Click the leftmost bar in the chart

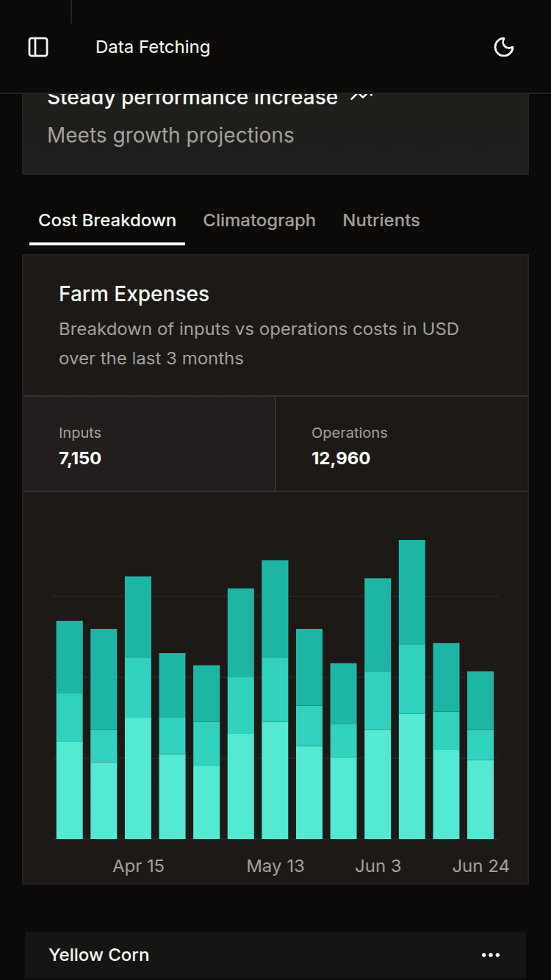[x=70, y=731]
